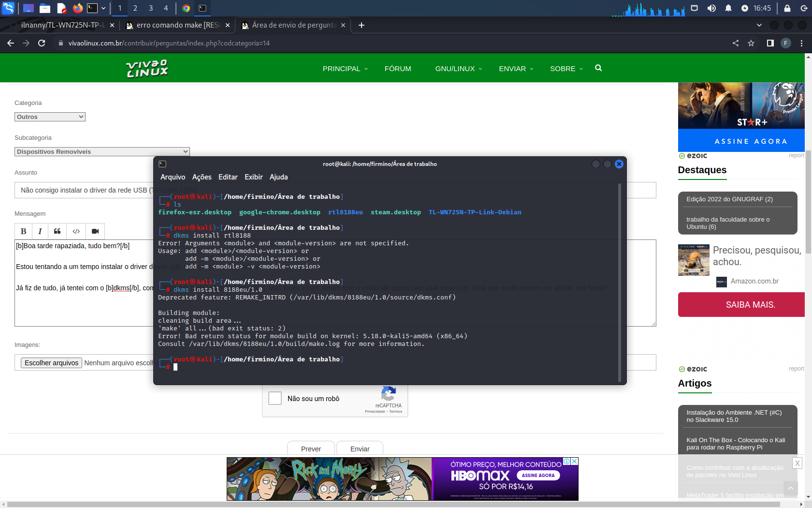Toggle bold formatting in message editor
812x508 pixels.
24,231
